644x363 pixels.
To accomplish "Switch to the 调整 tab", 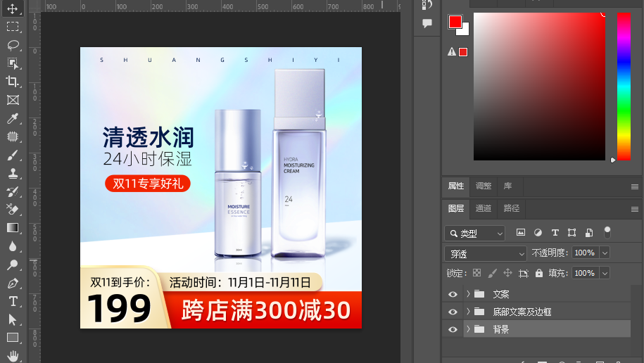I will pos(484,186).
